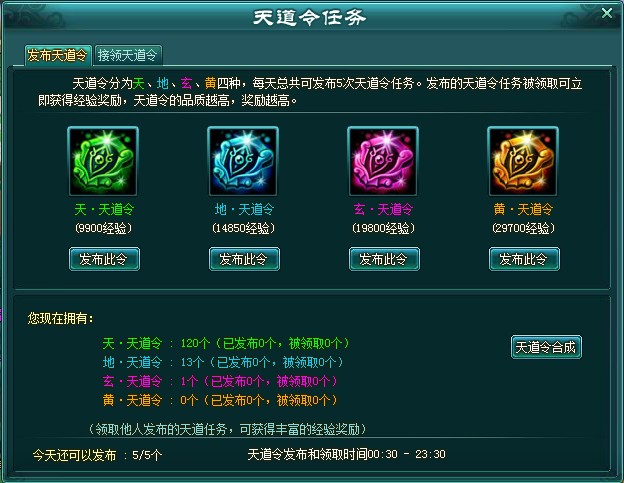Click the 地·天道令 13个 inventory row
This screenshot has width=624, height=483.
pos(223,362)
